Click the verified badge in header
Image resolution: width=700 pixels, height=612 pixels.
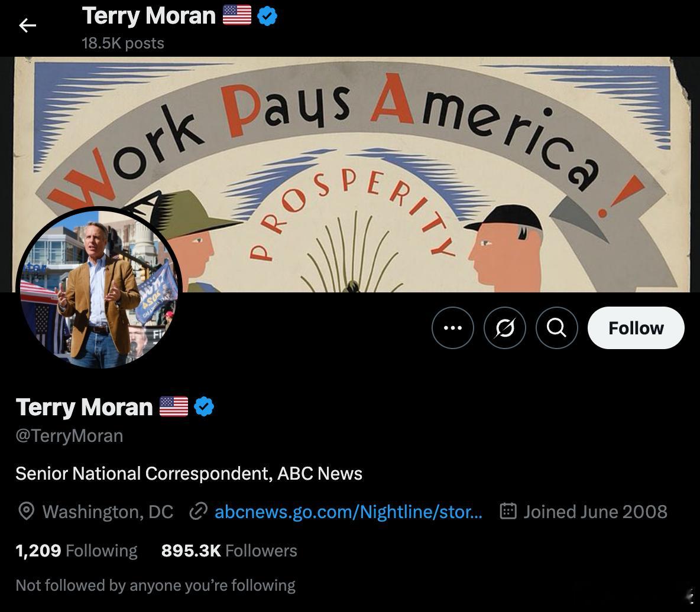pos(267,16)
